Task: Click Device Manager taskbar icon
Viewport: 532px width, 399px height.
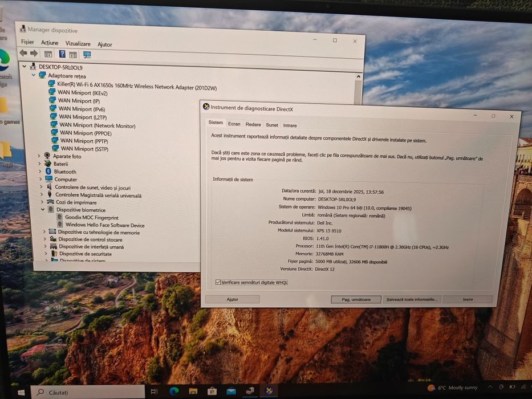Action: (250, 391)
